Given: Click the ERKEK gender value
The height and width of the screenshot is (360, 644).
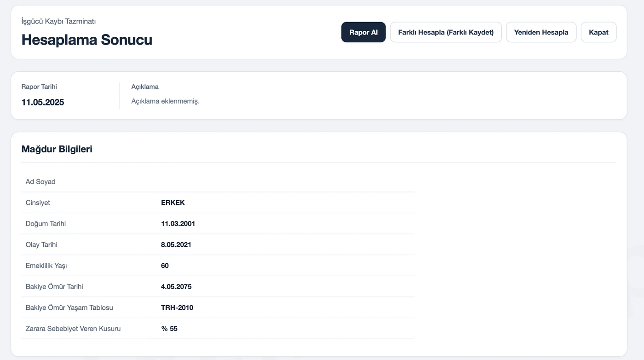Looking at the screenshot, I should [172, 203].
